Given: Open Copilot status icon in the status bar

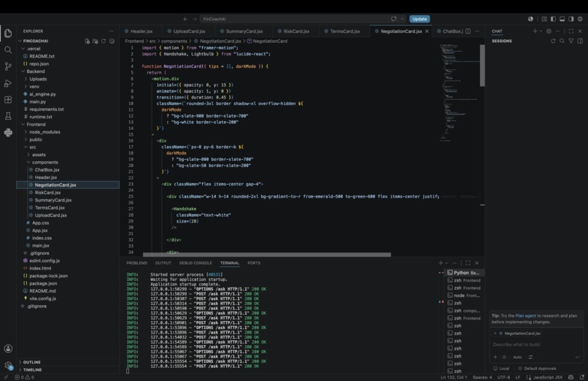Looking at the screenshot, I should (570, 377).
